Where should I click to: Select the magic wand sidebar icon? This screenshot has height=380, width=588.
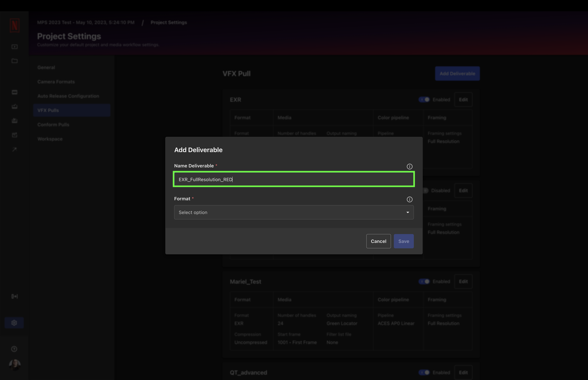tap(15, 149)
